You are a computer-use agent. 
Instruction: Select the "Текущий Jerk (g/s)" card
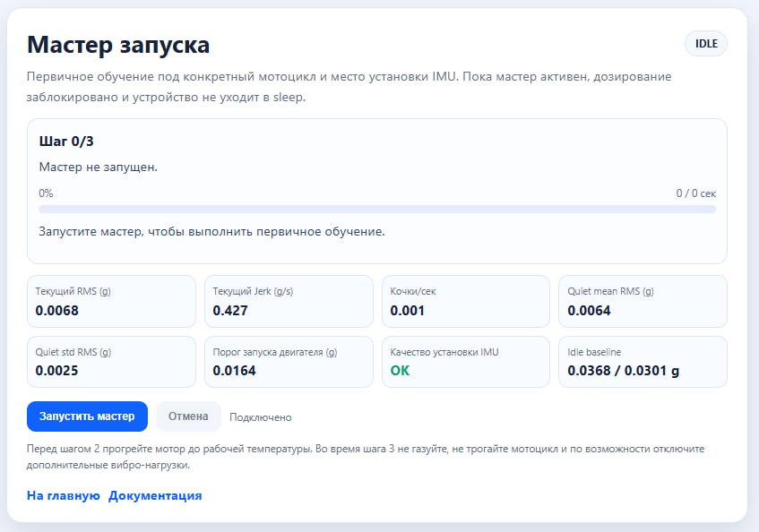pyautogui.click(x=288, y=301)
